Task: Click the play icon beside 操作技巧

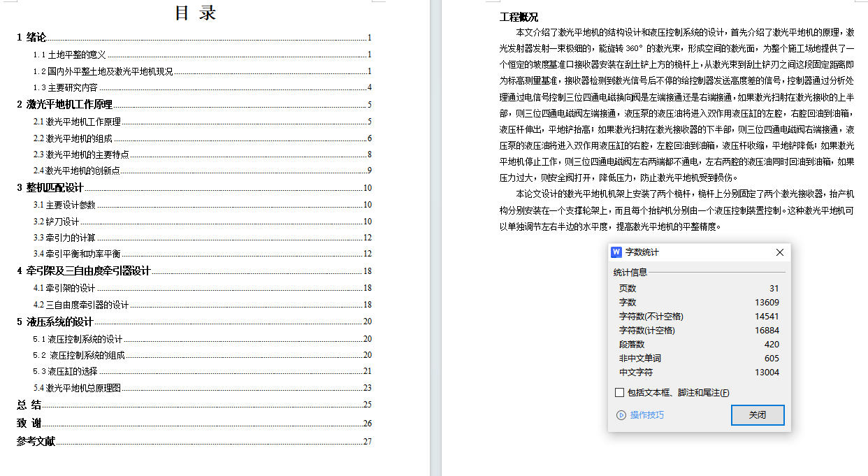Action: coord(621,415)
